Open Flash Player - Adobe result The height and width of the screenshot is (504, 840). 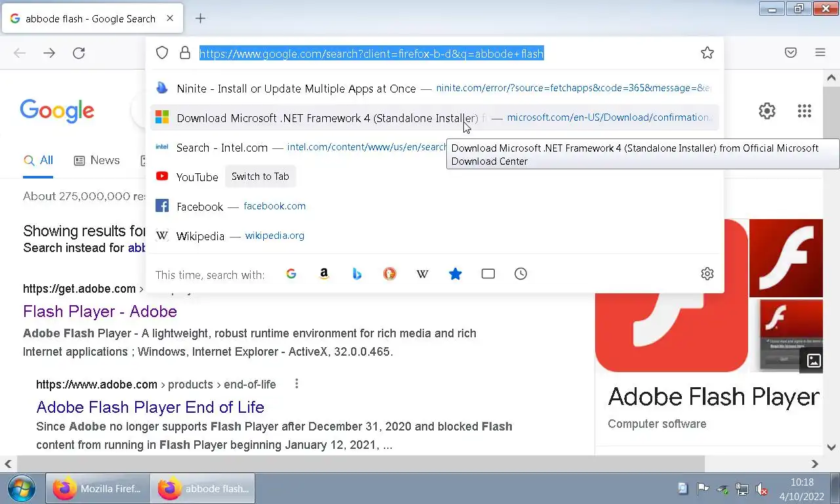point(100,311)
